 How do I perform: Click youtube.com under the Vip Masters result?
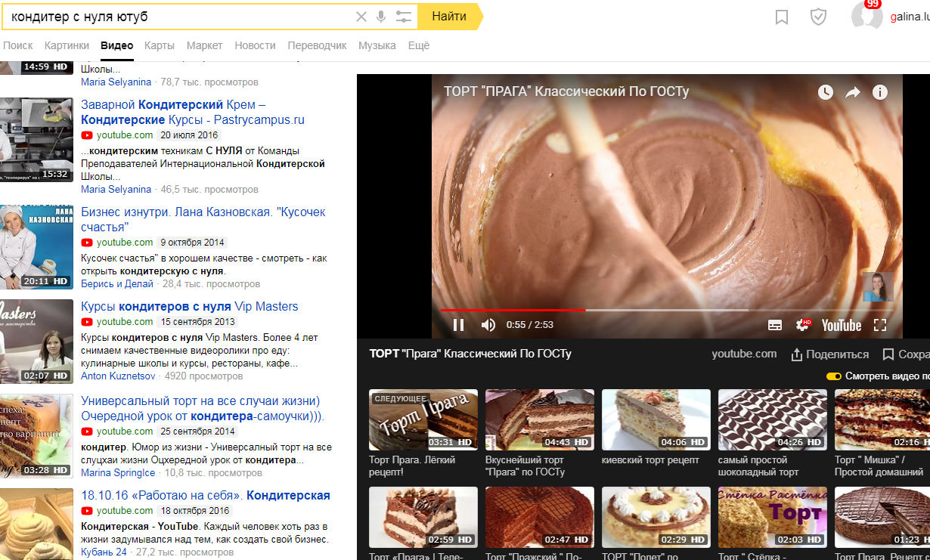point(125,322)
